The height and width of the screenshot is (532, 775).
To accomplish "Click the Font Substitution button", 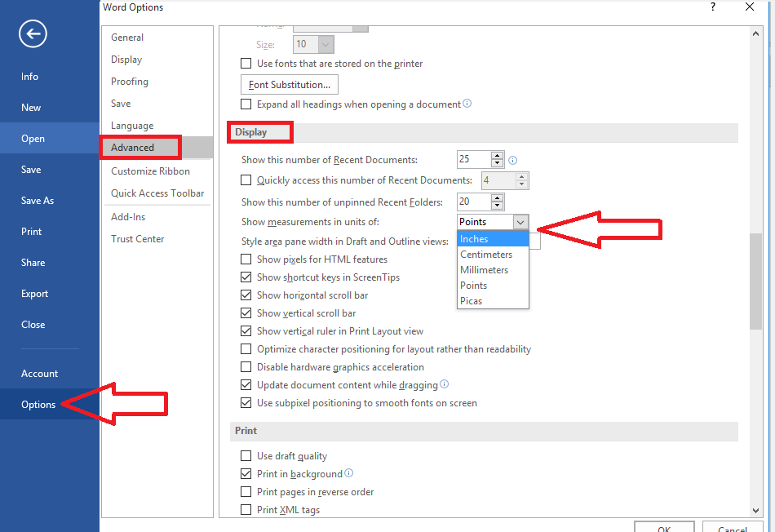I will (x=289, y=84).
